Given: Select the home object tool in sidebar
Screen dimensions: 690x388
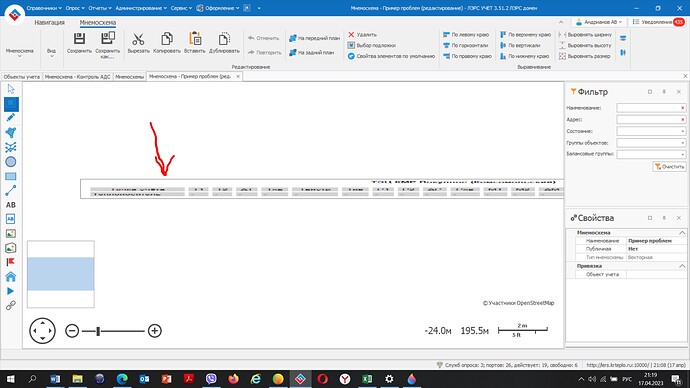Looking at the screenshot, I should pos(11,277).
